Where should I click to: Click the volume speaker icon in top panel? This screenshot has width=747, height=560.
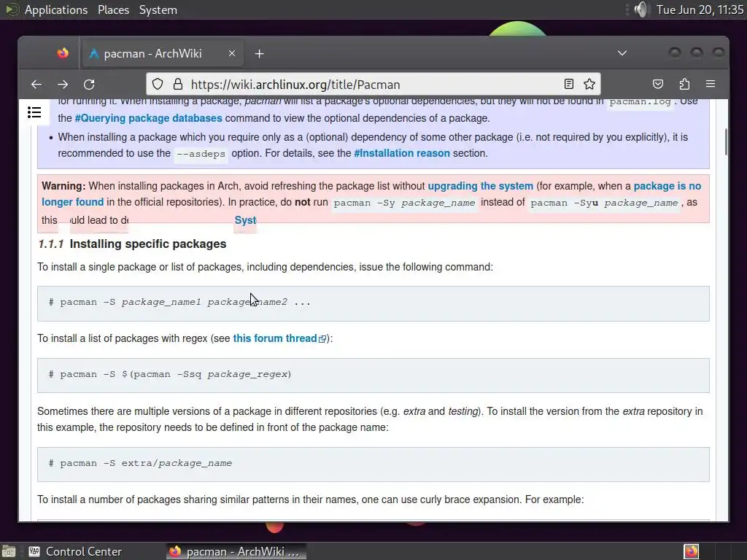(x=642, y=9)
